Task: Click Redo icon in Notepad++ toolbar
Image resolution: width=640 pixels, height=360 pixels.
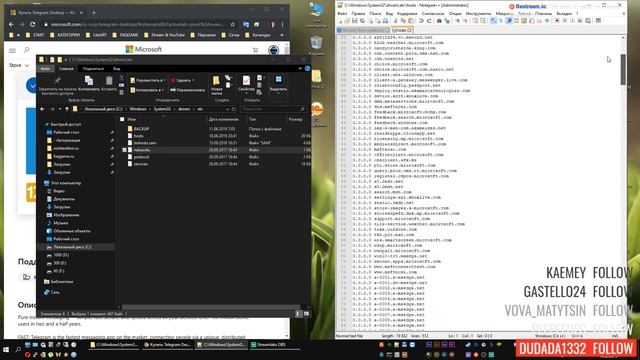Action: pyautogui.click(x=429, y=20)
